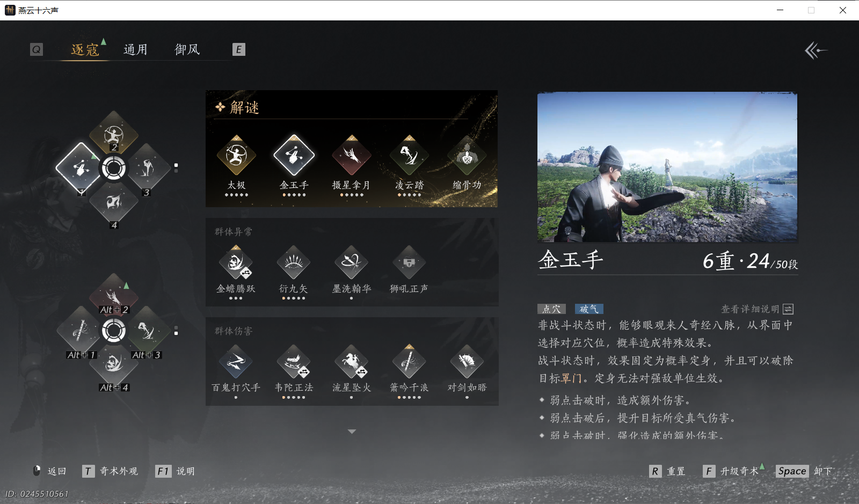Click the center ring of upper wheel
This screenshot has height=504, width=859.
pyautogui.click(x=114, y=168)
